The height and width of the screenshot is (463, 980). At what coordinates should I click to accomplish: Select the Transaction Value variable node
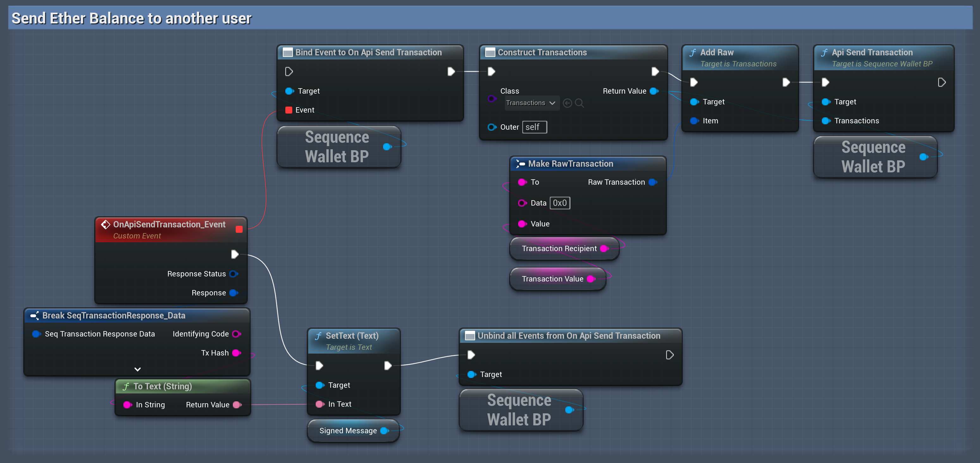552,279
